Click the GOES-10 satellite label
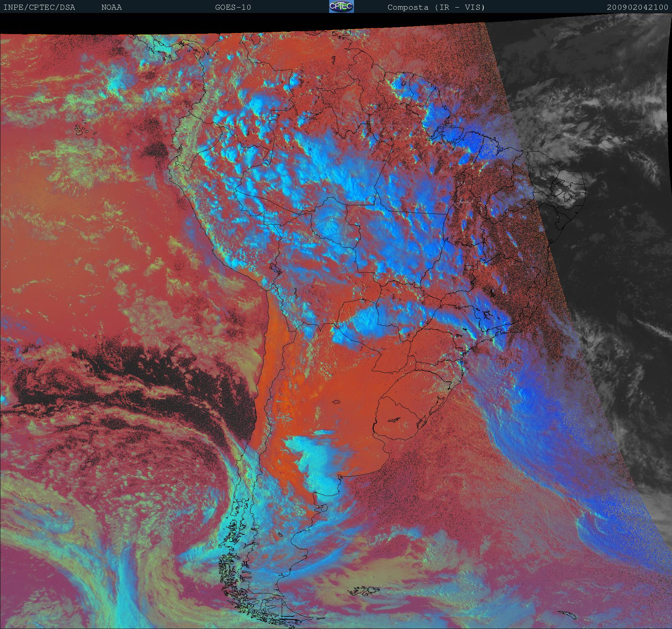The height and width of the screenshot is (629, 672). [x=233, y=7]
